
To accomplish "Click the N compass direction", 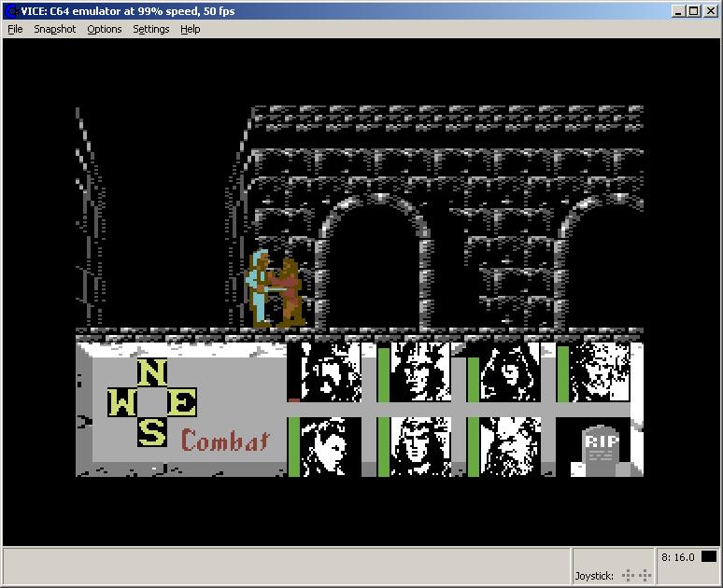I will click(x=152, y=372).
